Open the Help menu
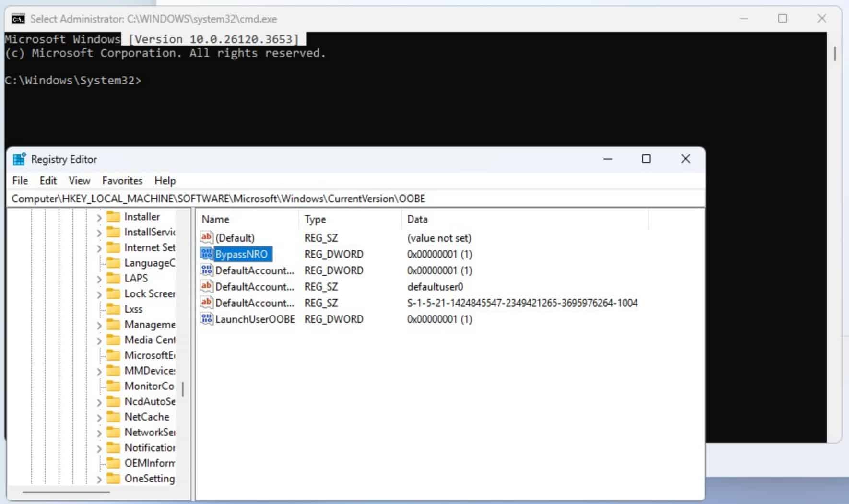The width and height of the screenshot is (849, 504). pyautogui.click(x=165, y=181)
